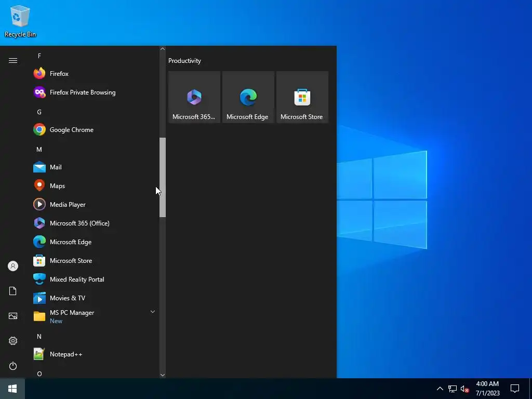Click the app list scroll up arrow
The image size is (532, 399).
tap(163, 49)
